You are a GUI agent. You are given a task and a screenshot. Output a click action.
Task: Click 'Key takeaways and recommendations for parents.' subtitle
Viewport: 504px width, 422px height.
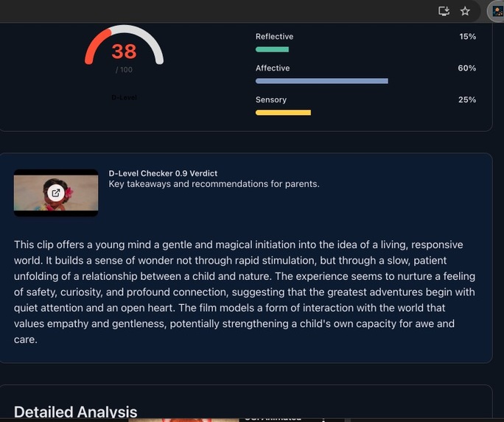pos(214,184)
